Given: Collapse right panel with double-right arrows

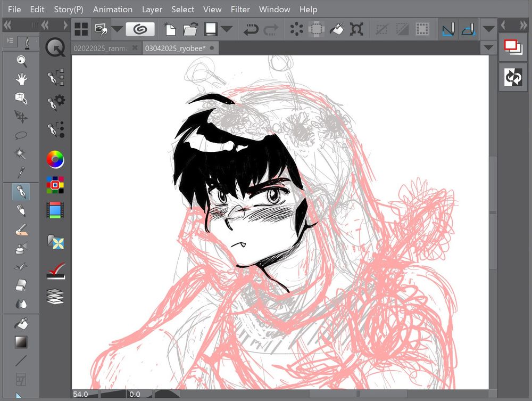Looking at the screenshot, I should pyautogui.click(x=523, y=25).
